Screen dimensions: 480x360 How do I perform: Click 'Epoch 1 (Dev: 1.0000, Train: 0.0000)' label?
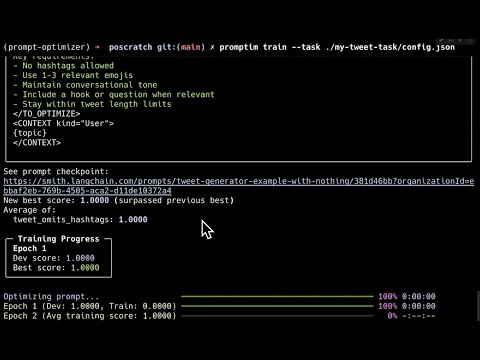click(90, 306)
